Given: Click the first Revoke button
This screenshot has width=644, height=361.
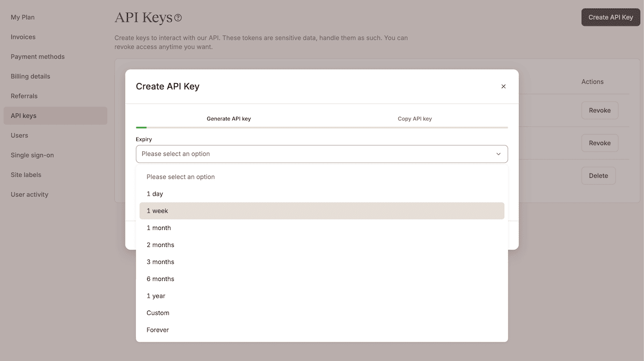Looking at the screenshot, I should [599, 111].
